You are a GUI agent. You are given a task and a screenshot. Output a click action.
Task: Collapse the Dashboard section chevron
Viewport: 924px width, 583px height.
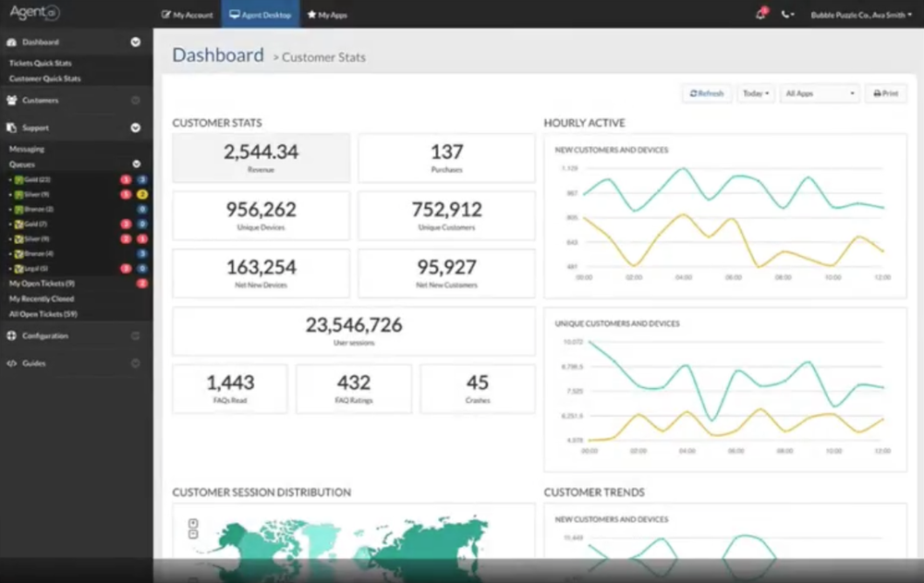[x=135, y=42]
